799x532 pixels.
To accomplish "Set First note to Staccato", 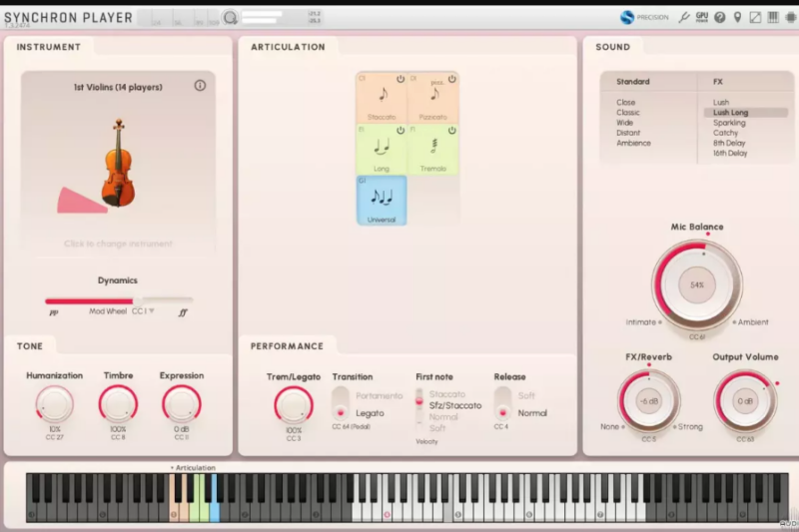I will pos(446,394).
